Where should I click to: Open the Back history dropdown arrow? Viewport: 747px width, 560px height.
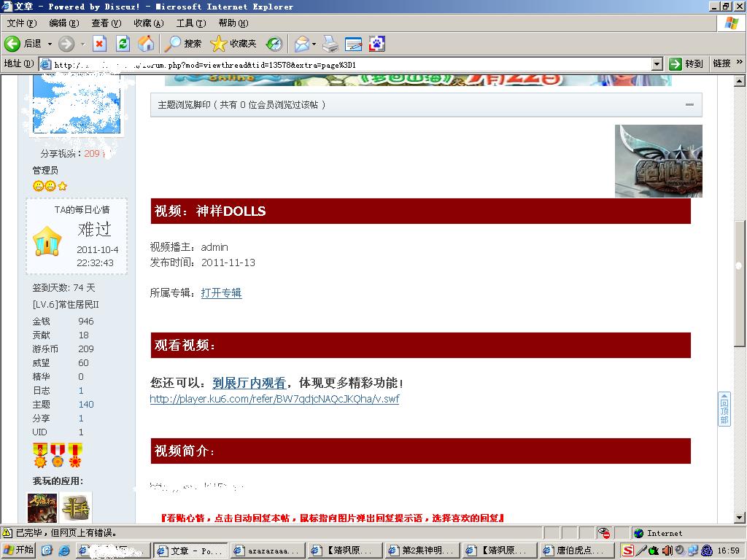50,44
